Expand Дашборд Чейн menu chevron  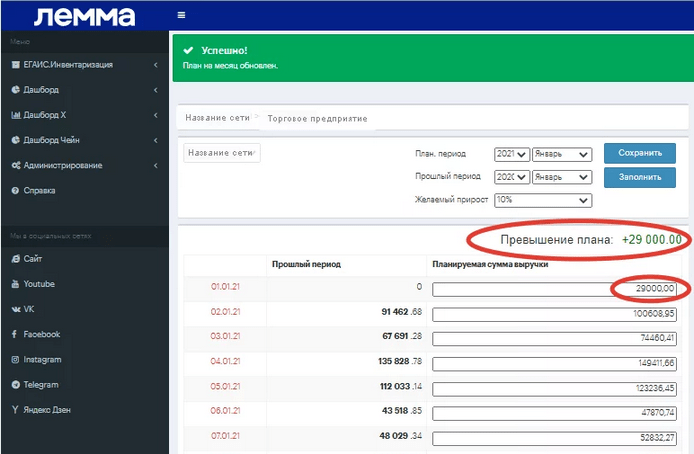click(156, 140)
